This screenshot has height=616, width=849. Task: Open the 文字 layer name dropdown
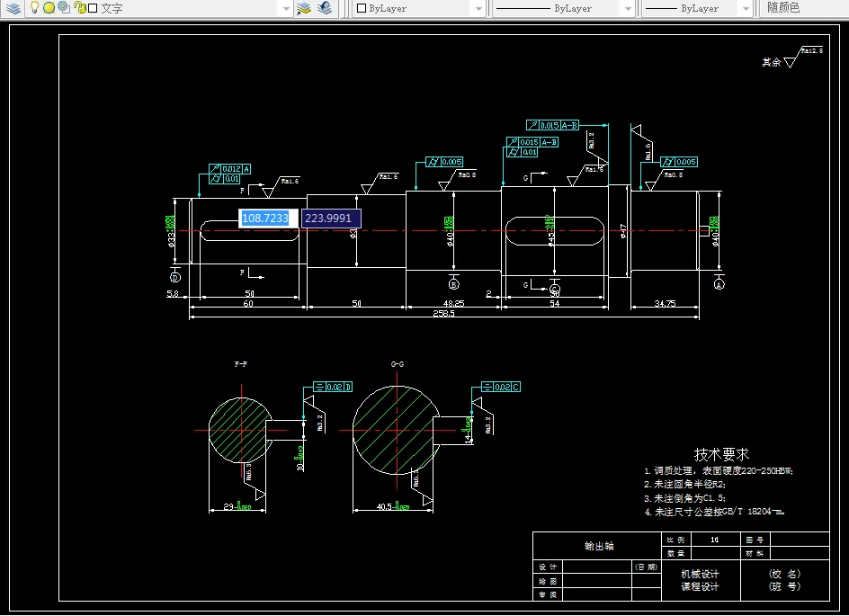point(159,8)
